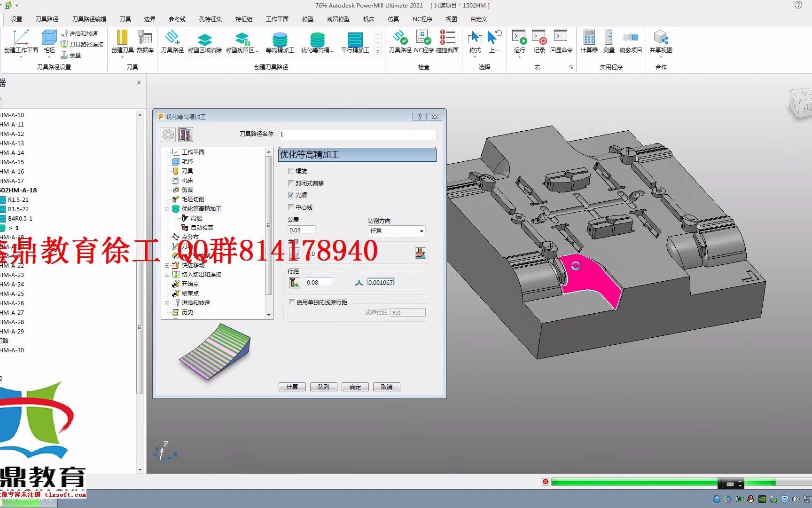Select the Tool (刀具) page in dialog tree

(x=182, y=171)
